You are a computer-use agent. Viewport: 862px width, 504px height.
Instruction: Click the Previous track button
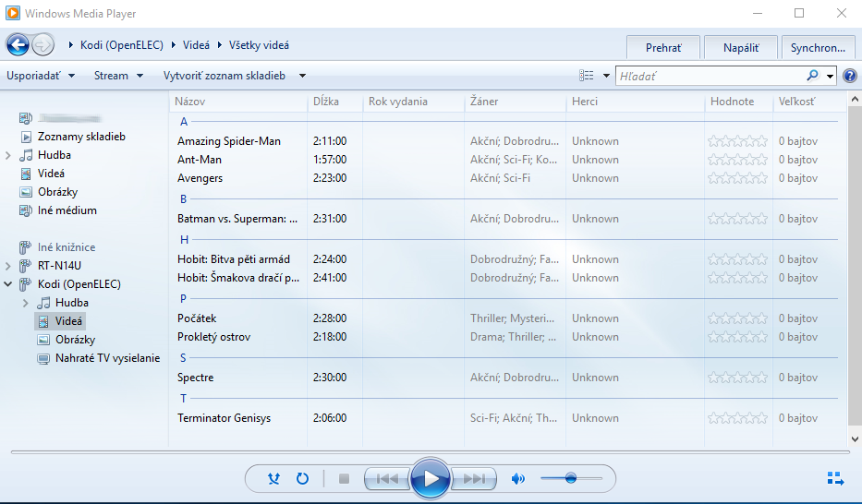coord(387,479)
